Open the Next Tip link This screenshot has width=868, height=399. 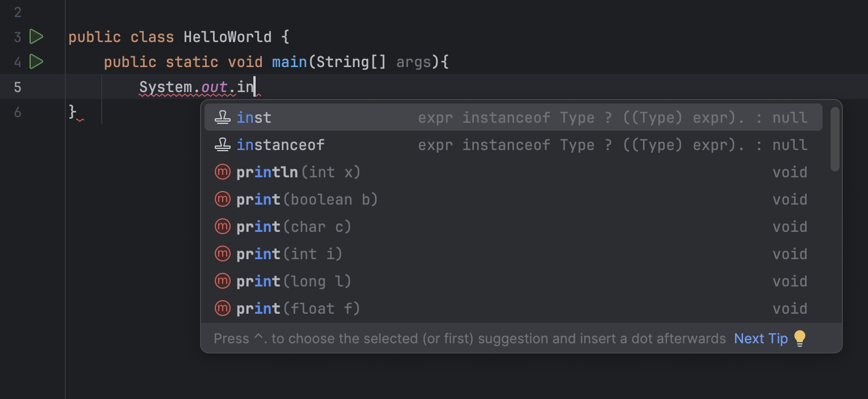[761, 338]
